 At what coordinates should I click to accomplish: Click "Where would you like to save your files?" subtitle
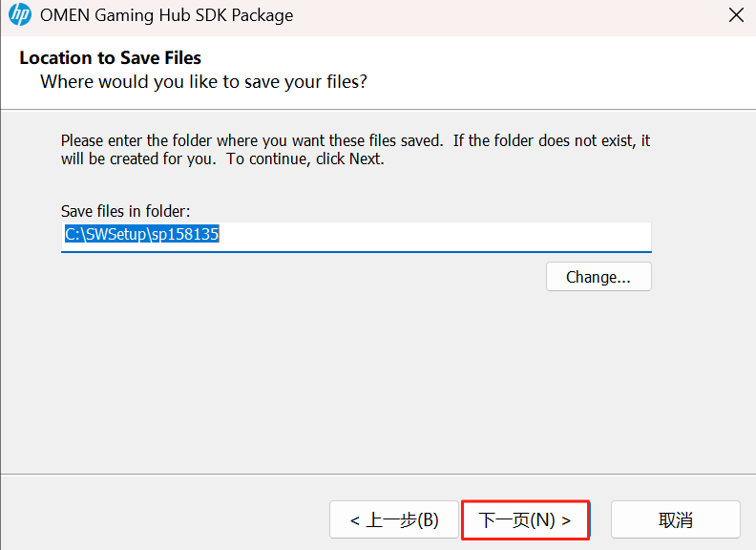(203, 82)
